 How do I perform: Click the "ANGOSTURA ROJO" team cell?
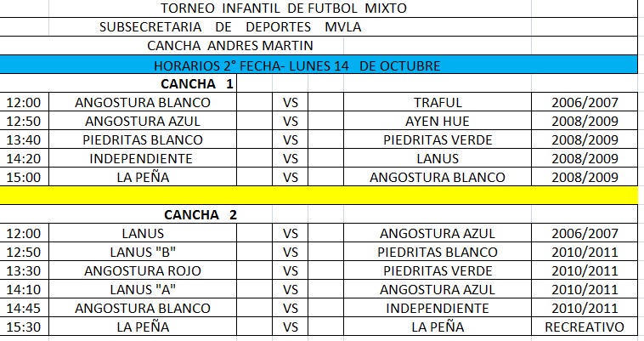click(x=143, y=270)
